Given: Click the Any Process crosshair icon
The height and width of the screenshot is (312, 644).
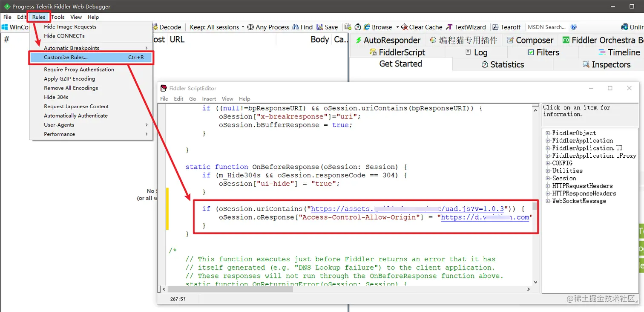Looking at the screenshot, I should [x=251, y=27].
